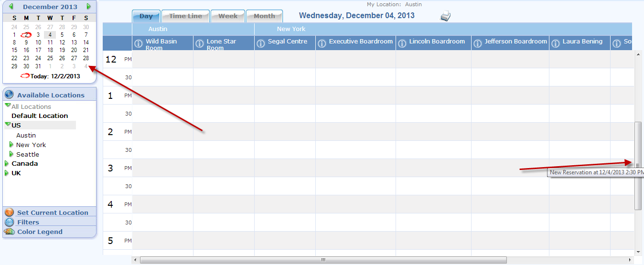Open the Color Legend panel
This screenshot has width=644, height=265.
point(40,232)
